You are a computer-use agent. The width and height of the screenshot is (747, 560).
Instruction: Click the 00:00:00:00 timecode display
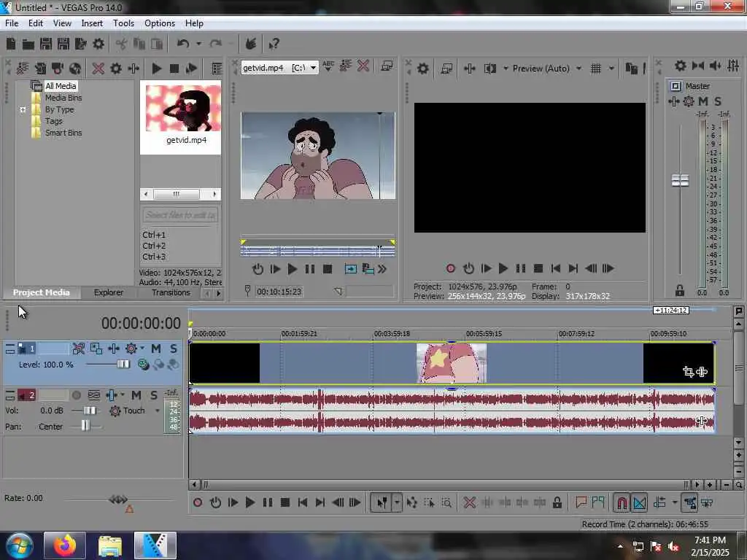point(141,323)
